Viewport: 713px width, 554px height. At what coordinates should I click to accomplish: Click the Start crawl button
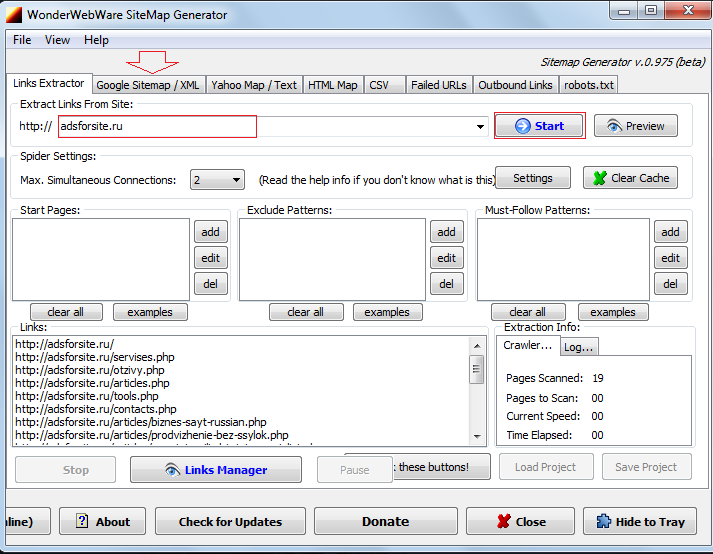point(539,126)
